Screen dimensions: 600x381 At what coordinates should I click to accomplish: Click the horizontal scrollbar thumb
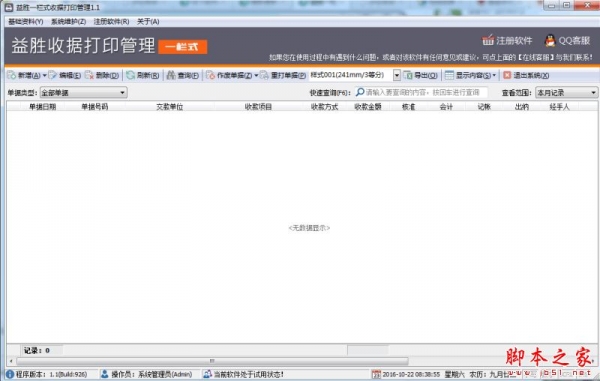(x=212, y=361)
